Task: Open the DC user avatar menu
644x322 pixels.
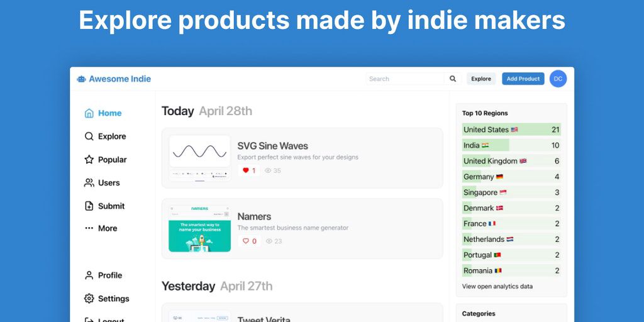Action: (x=558, y=79)
